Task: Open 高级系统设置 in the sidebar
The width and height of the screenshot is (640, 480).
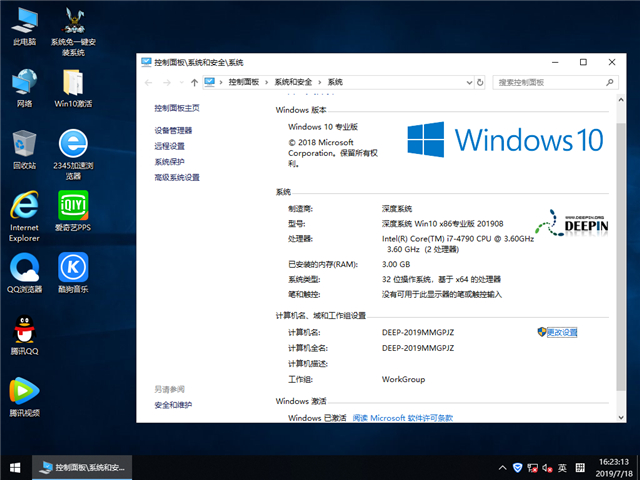Action: [x=177, y=178]
